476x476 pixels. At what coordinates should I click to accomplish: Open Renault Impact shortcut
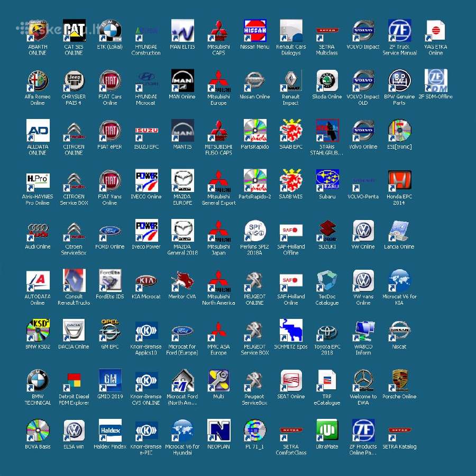click(291, 80)
